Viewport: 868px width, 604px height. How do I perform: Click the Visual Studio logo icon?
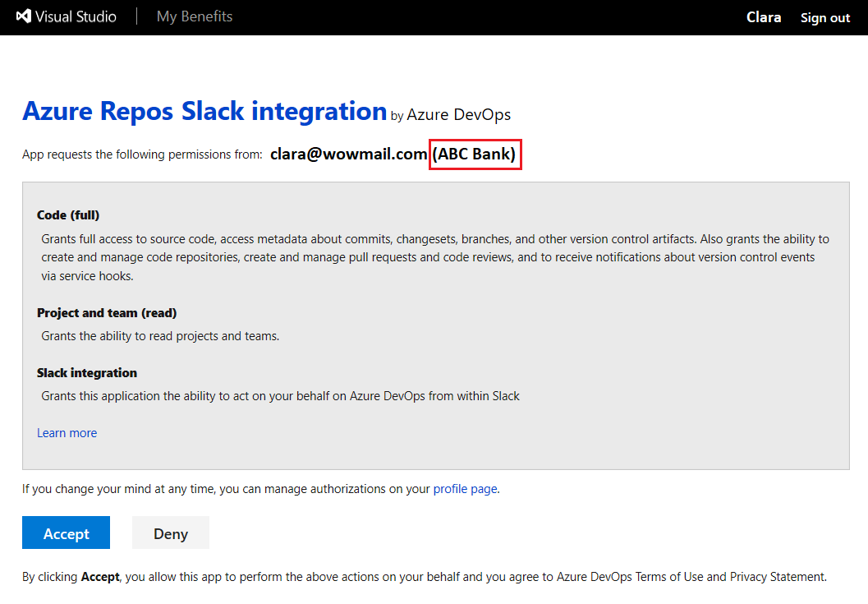[23, 16]
